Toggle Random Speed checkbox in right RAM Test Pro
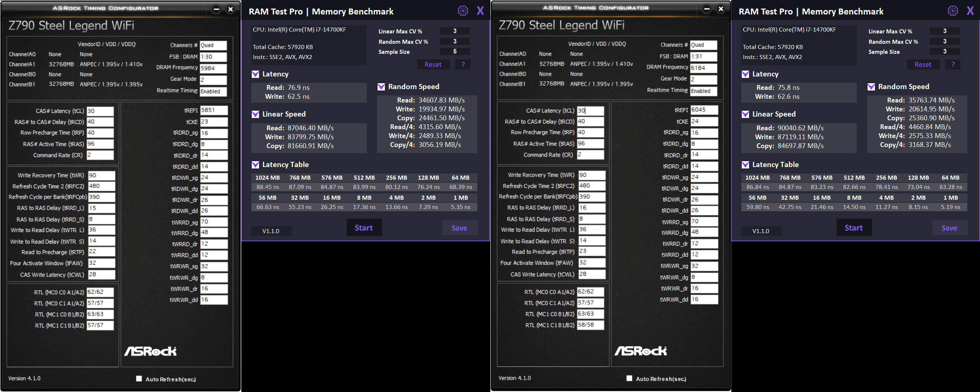The width and height of the screenshot is (980, 392). [871, 87]
